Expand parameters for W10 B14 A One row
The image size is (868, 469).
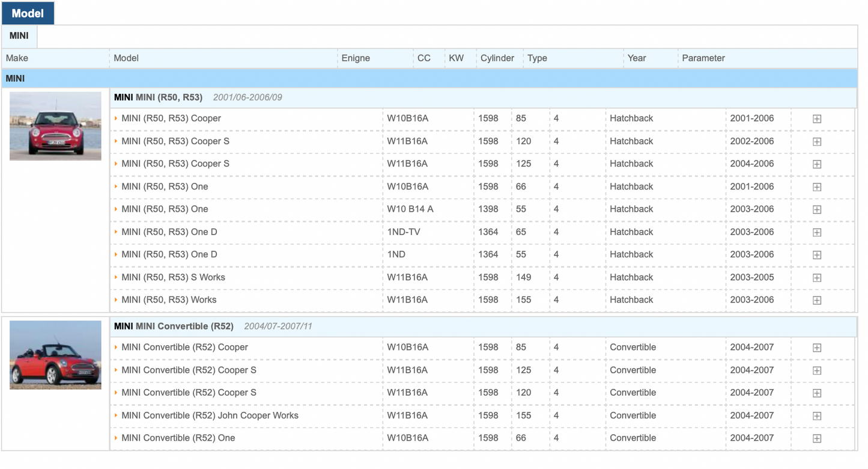817,210
